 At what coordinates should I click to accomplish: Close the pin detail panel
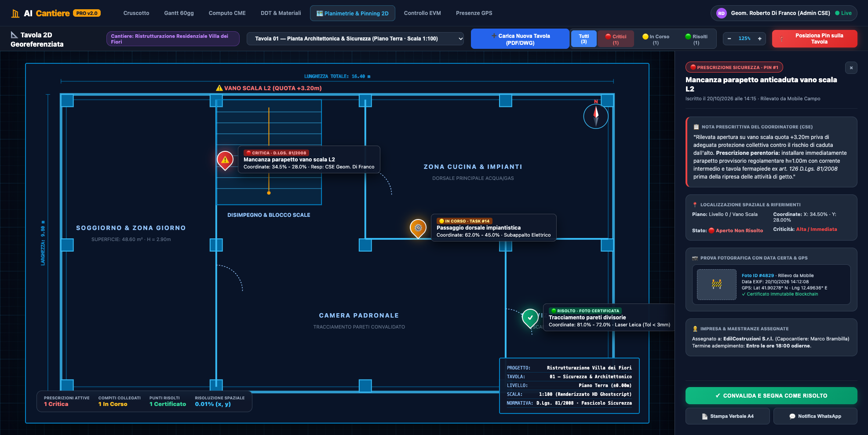[851, 68]
